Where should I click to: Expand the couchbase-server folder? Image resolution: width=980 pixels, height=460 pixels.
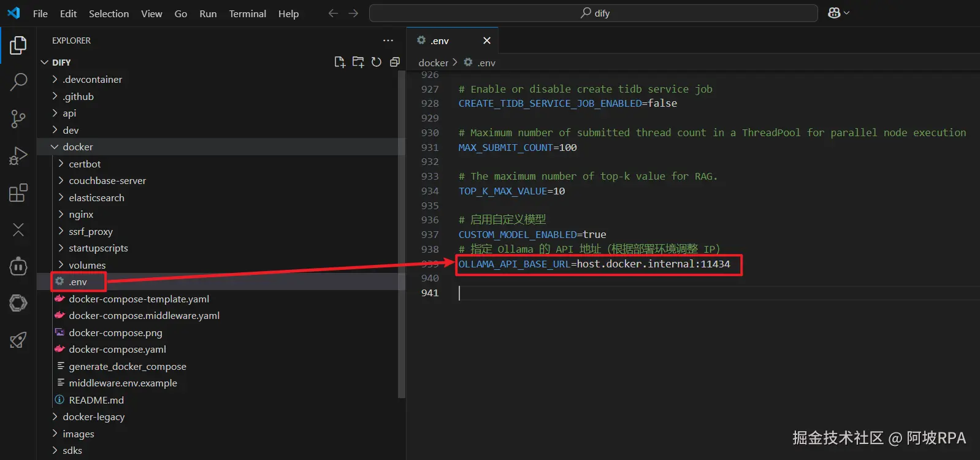(221, 180)
